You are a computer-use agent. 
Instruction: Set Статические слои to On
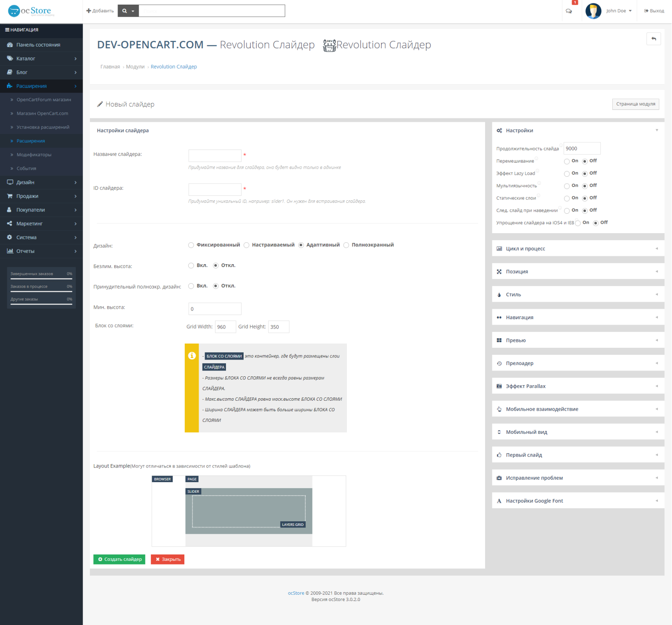click(x=567, y=198)
